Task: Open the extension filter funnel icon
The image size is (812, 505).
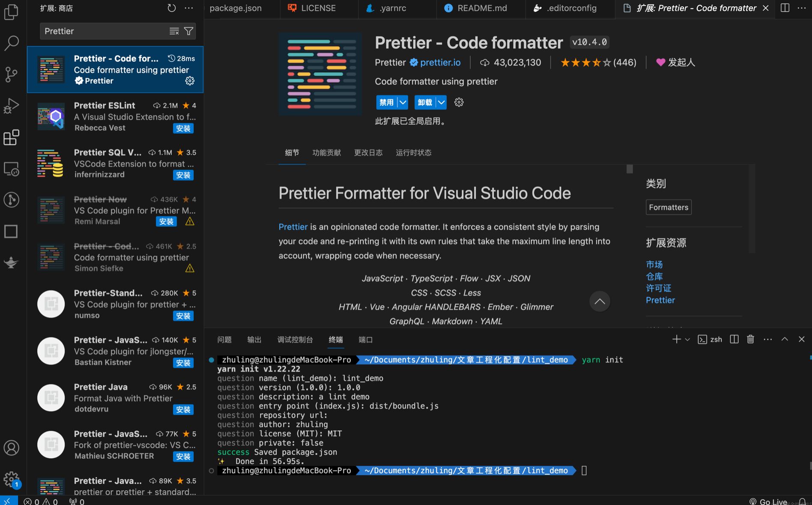Action: click(188, 31)
